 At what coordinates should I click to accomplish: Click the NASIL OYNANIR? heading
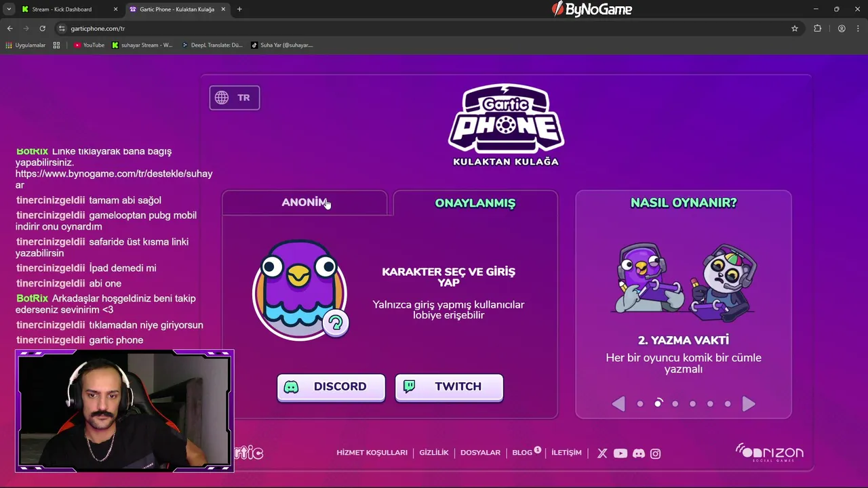tap(684, 203)
